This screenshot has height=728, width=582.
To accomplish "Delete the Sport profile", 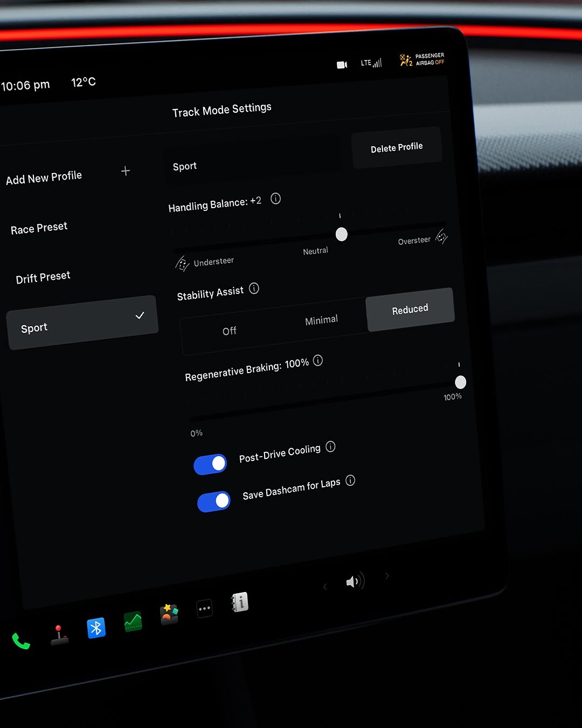I will click(x=397, y=147).
